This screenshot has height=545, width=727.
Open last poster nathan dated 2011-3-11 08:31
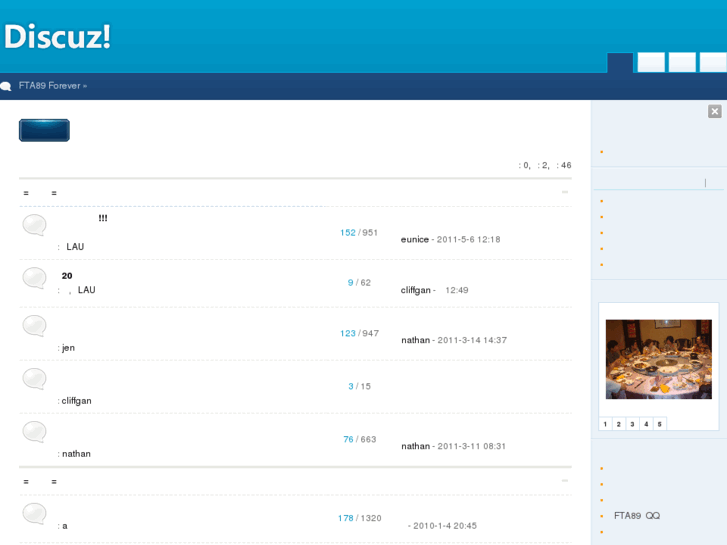click(415, 446)
